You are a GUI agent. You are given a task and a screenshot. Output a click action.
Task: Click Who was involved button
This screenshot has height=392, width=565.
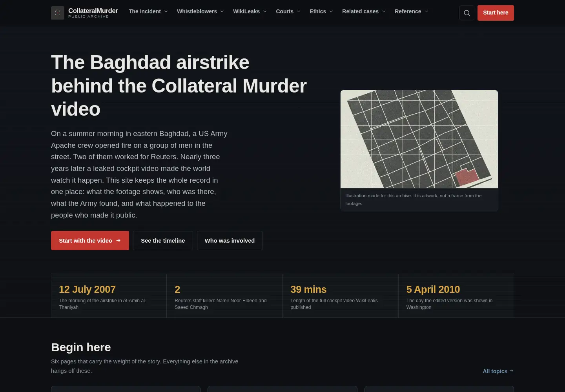230,240
